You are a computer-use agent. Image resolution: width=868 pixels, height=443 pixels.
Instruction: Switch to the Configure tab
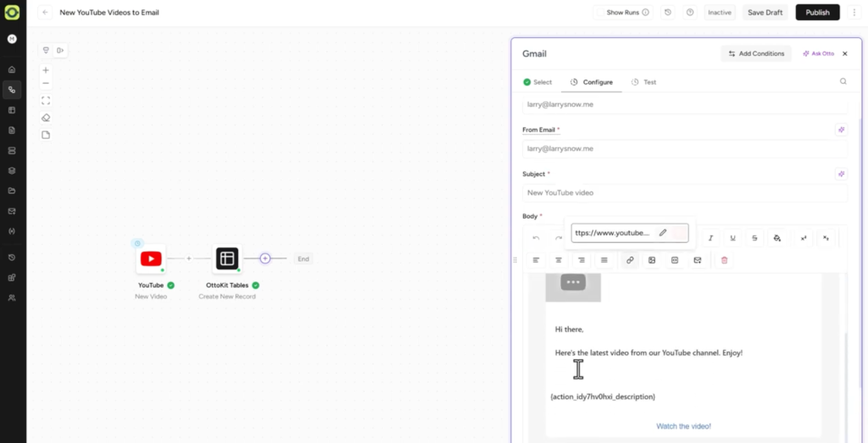click(x=591, y=82)
